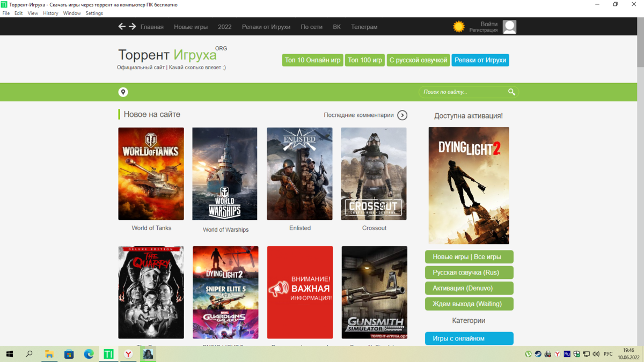644x362 pixels.
Task: Open the 2022 games link
Action: 225,27
